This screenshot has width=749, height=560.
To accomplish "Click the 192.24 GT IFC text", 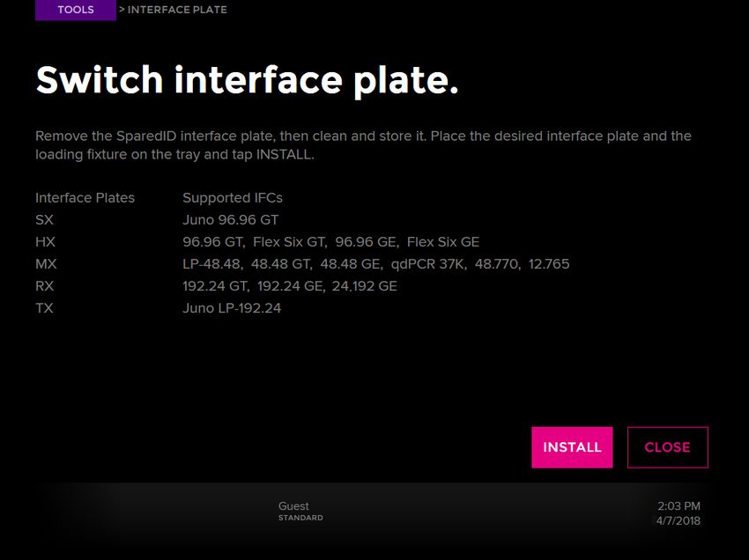I will point(214,286).
